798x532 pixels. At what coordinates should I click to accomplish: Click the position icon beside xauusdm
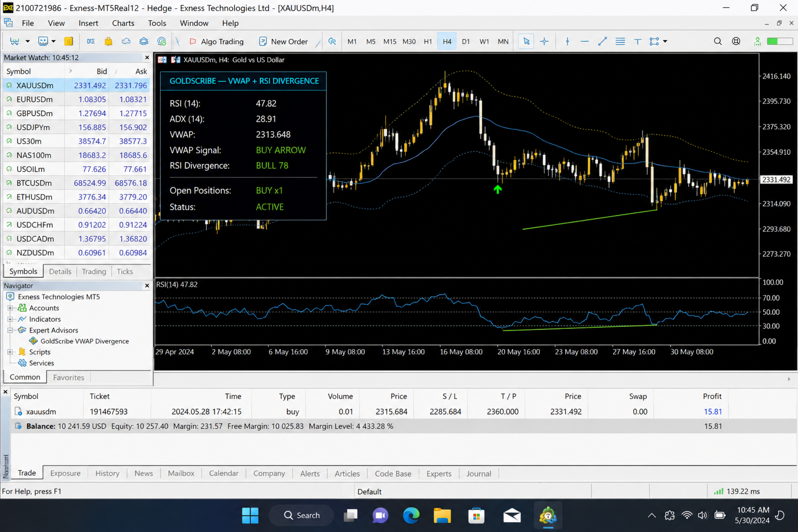(18, 411)
